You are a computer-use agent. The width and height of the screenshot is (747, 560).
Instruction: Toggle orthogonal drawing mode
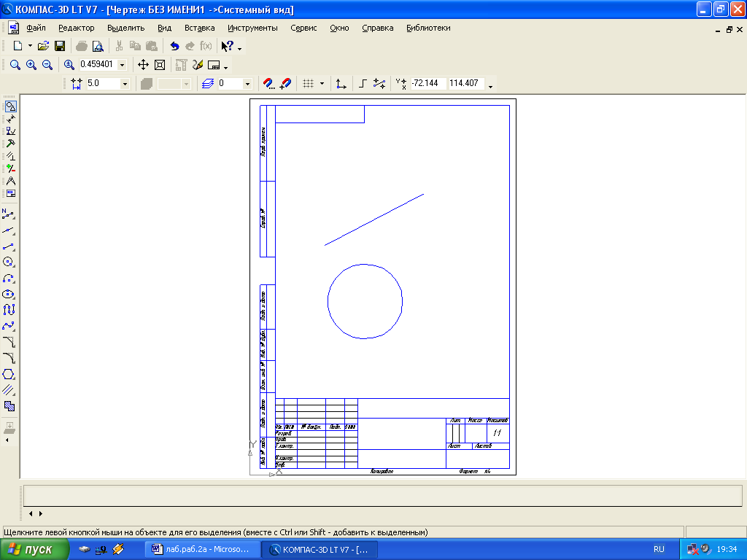point(363,84)
